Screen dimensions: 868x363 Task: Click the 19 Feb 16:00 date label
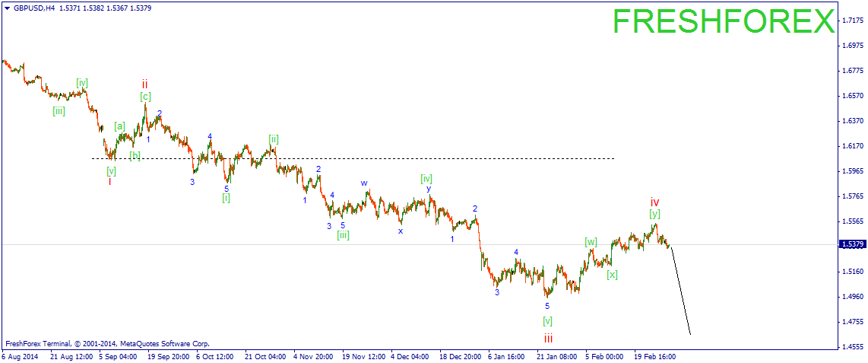(x=655, y=356)
